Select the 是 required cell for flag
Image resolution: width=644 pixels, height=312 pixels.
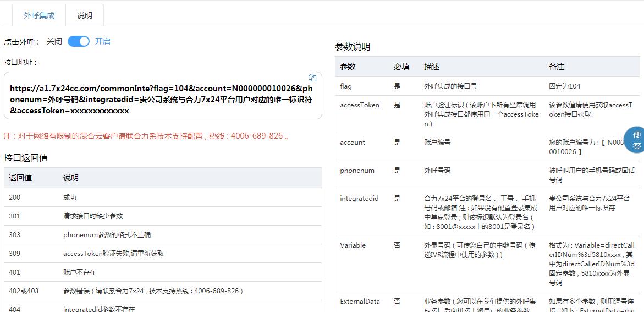pos(397,87)
